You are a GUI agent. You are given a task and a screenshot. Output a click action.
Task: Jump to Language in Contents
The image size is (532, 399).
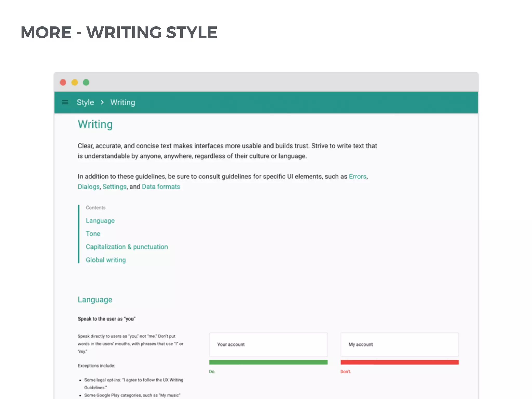(100, 221)
